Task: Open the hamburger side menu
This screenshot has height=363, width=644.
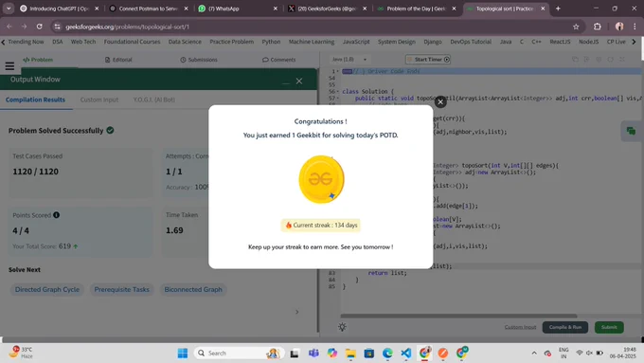Action: click(x=9, y=65)
